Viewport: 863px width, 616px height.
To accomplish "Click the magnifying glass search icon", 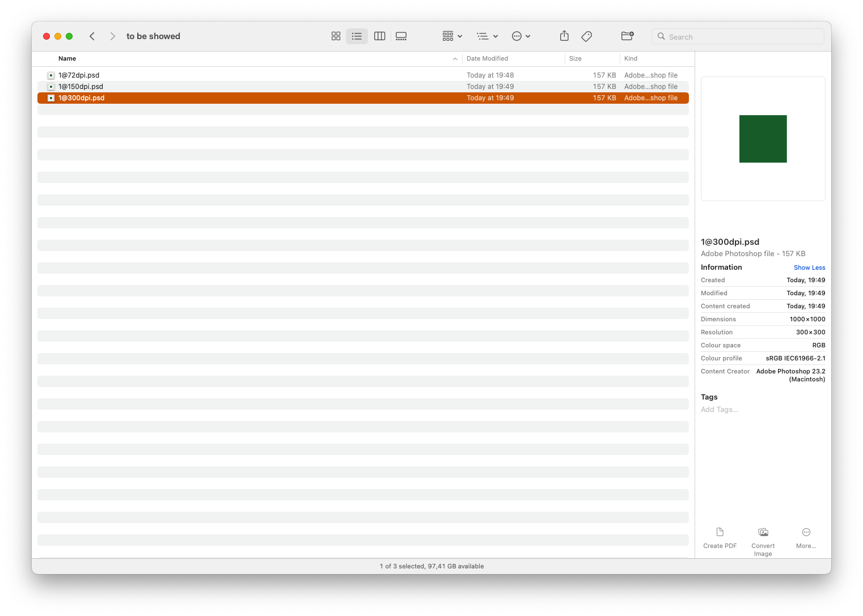I will 661,36.
